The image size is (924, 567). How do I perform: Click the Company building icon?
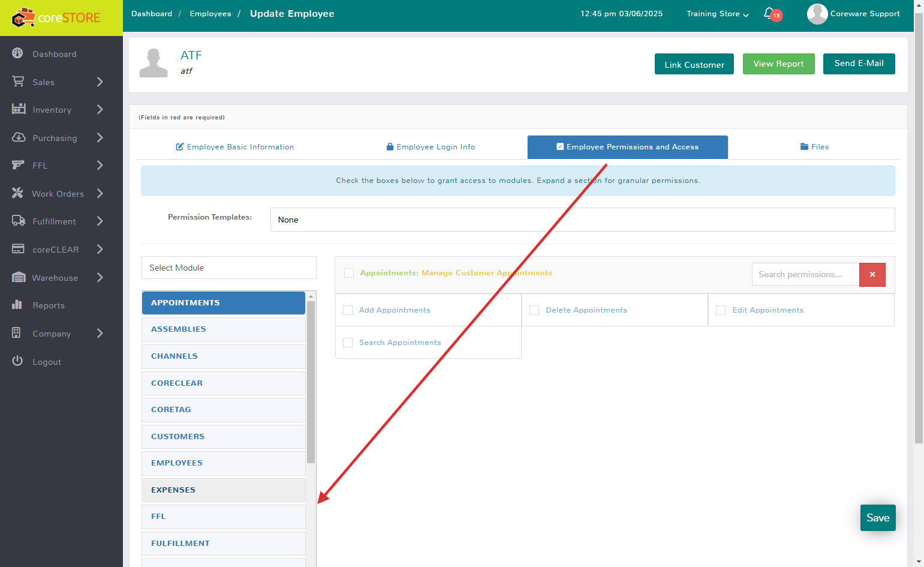[x=16, y=332]
